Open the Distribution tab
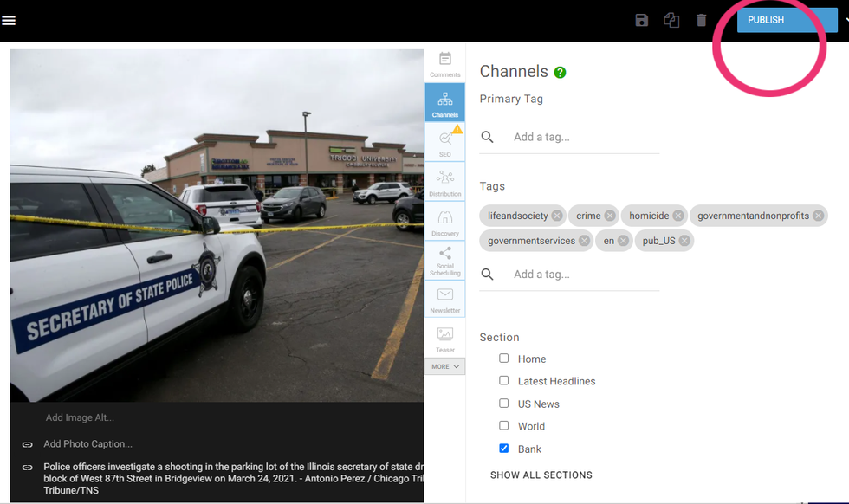The height and width of the screenshot is (504, 849). tap(445, 182)
